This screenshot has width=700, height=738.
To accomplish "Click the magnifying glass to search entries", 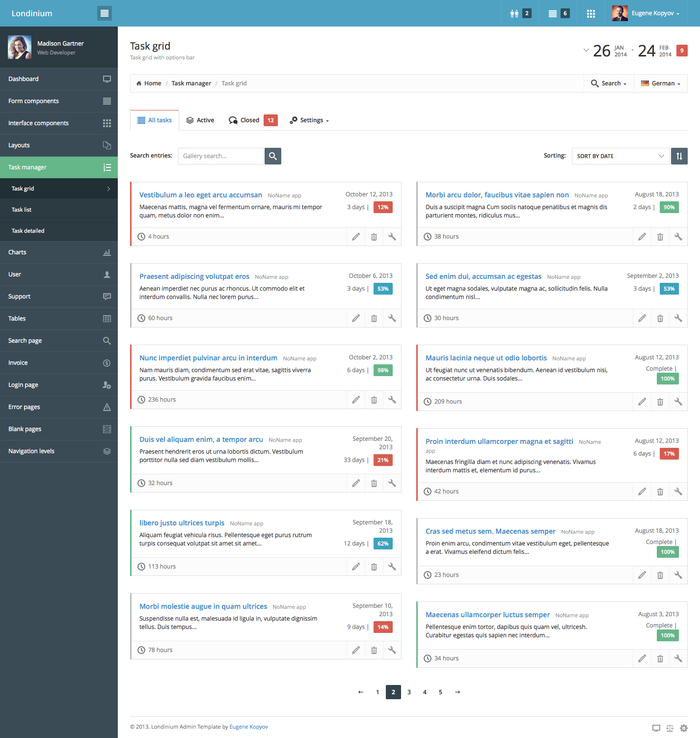I will tap(273, 156).
